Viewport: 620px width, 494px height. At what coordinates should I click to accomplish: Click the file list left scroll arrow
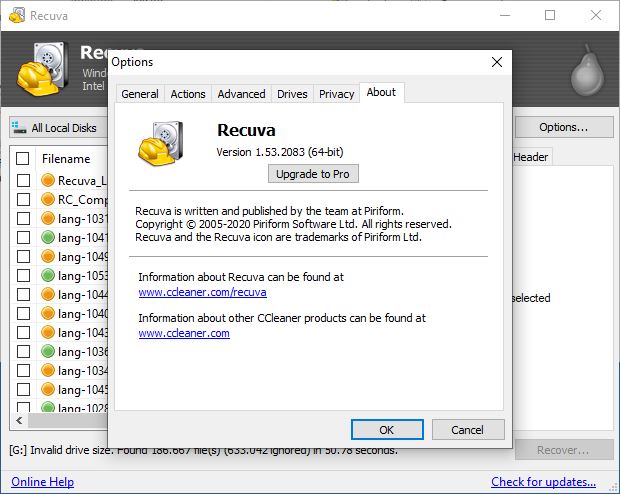[19, 420]
